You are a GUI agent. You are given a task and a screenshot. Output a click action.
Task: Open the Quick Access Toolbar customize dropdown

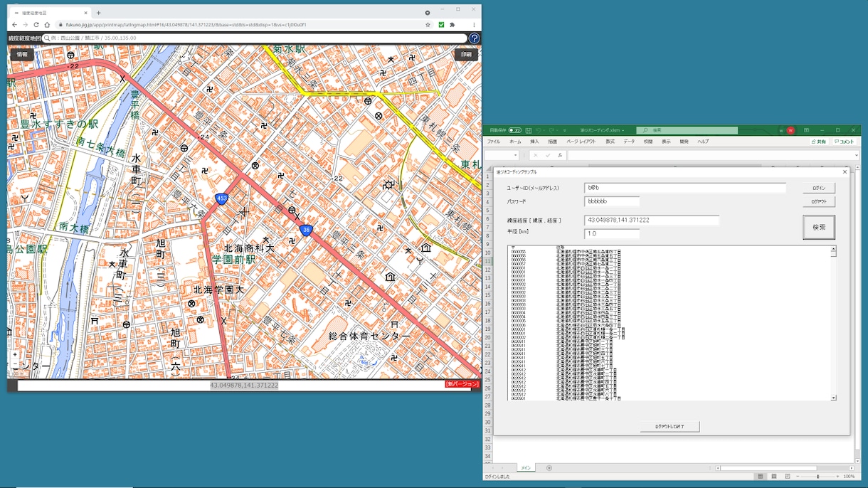[x=565, y=131]
